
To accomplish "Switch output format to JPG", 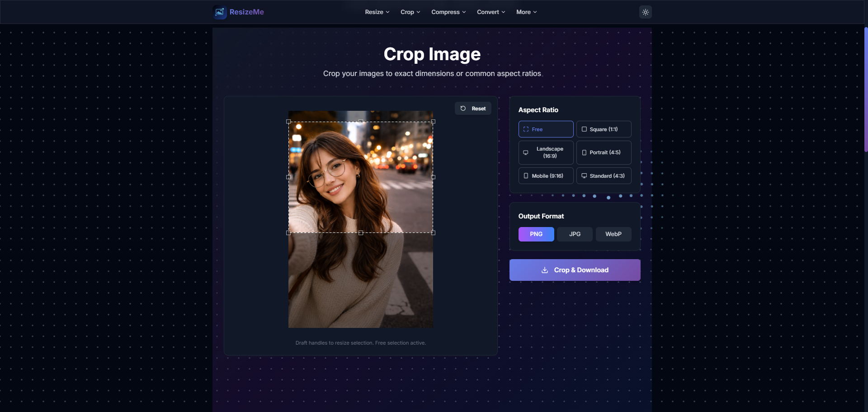I will [x=574, y=234].
